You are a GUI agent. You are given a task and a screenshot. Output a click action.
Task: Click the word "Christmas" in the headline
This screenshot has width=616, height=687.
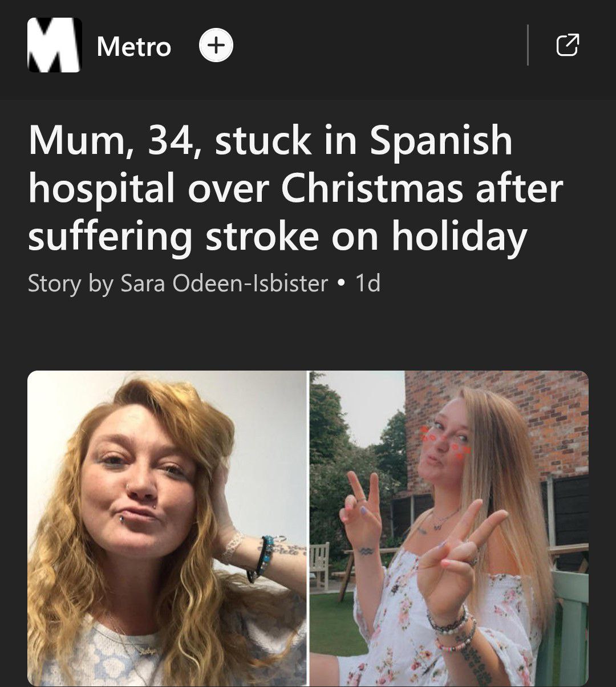pyautogui.click(x=372, y=189)
